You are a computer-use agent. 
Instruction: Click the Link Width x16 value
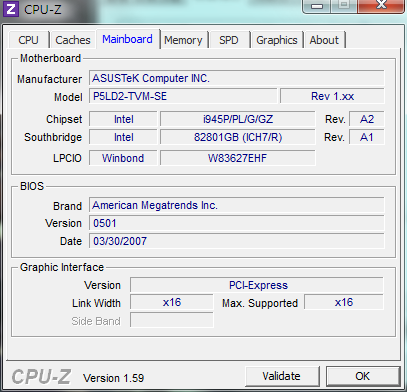[x=172, y=302]
